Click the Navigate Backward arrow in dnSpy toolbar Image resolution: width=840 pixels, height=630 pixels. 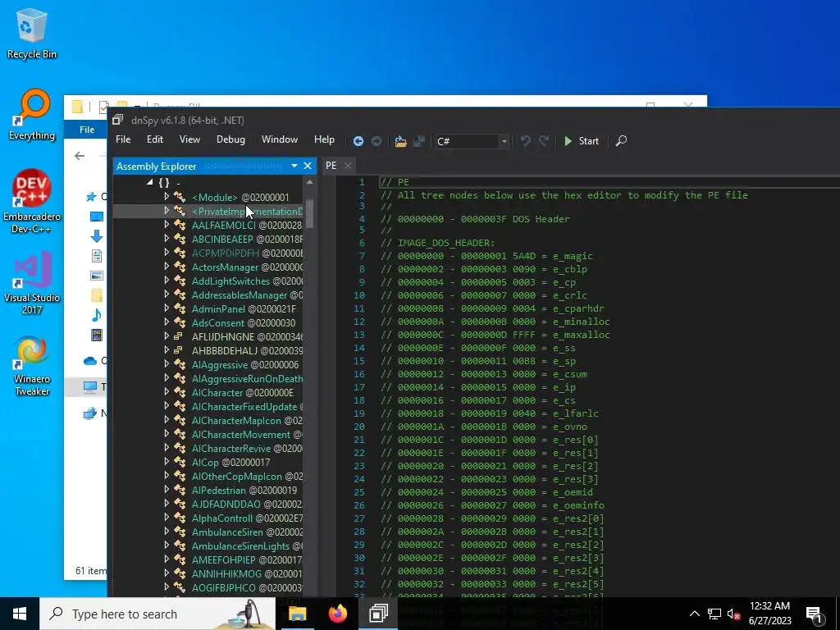pyautogui.click(x=358, y=141)
